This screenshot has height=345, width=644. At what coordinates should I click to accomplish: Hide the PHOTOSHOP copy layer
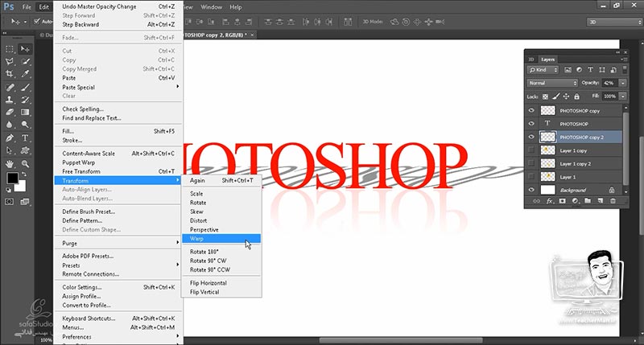pyautogui.click(x=531, y=110)
